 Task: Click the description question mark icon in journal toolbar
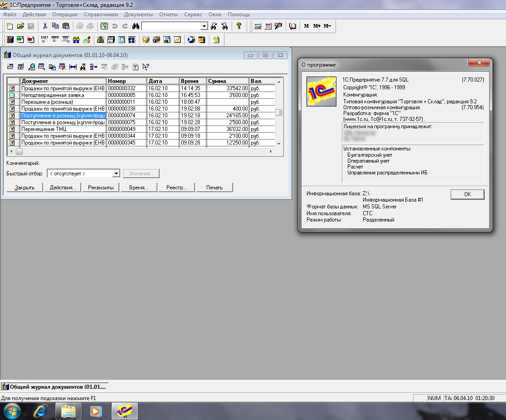(136, 67)
